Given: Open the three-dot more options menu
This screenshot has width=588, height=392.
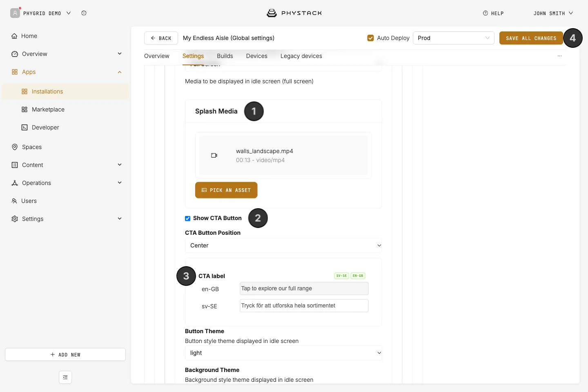Looking at the screenshot, I should [x=560, y=56].
